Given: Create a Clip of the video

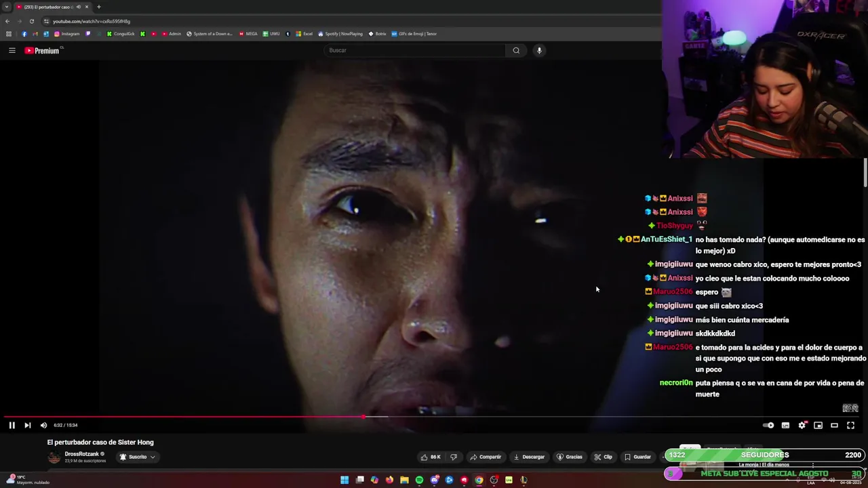Looking at the screenshot, I should [603, 457].
